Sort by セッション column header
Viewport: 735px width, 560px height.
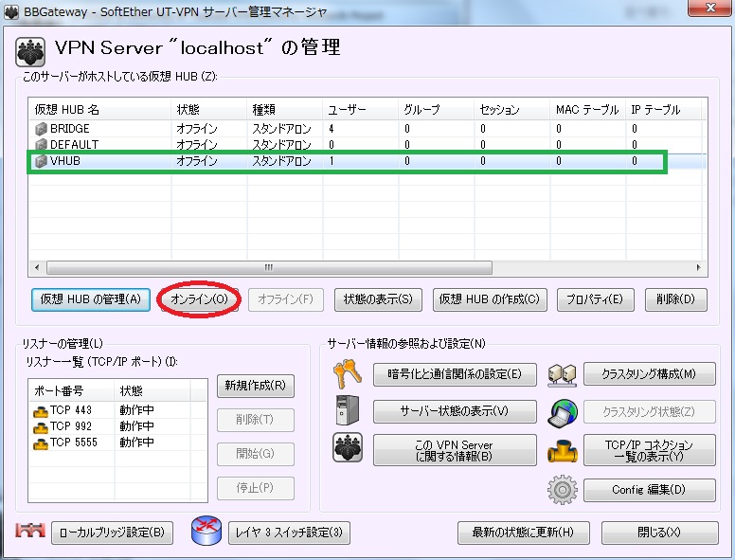(x=511, y=110)
